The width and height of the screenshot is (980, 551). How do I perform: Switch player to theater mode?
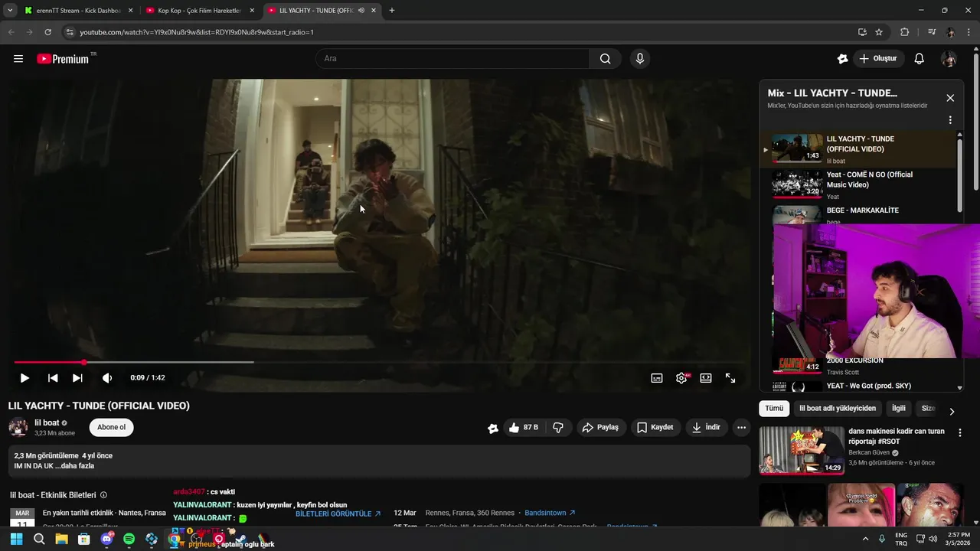706,378
